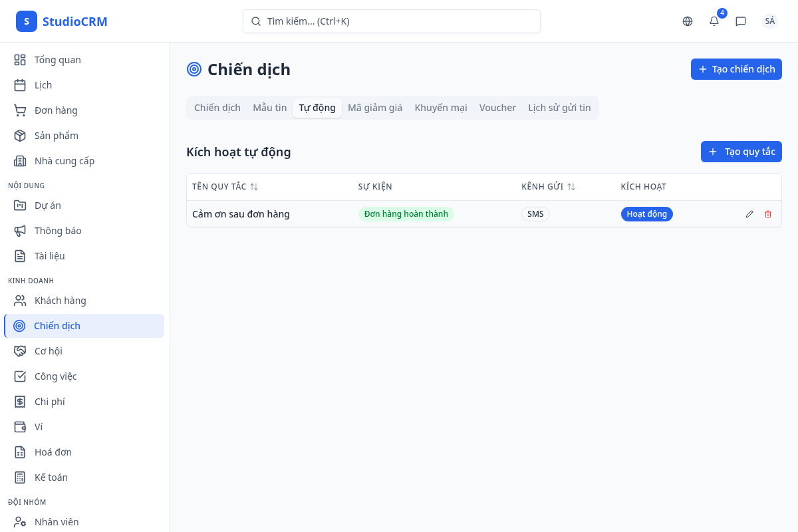Go to Khách hàng in the sidebar

pos(60,301)
